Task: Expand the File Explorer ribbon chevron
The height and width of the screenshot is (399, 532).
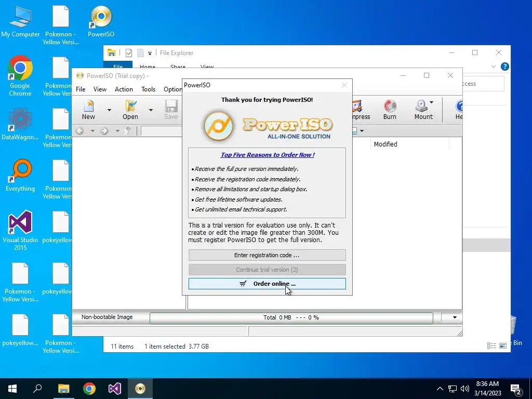Action: 494,66
